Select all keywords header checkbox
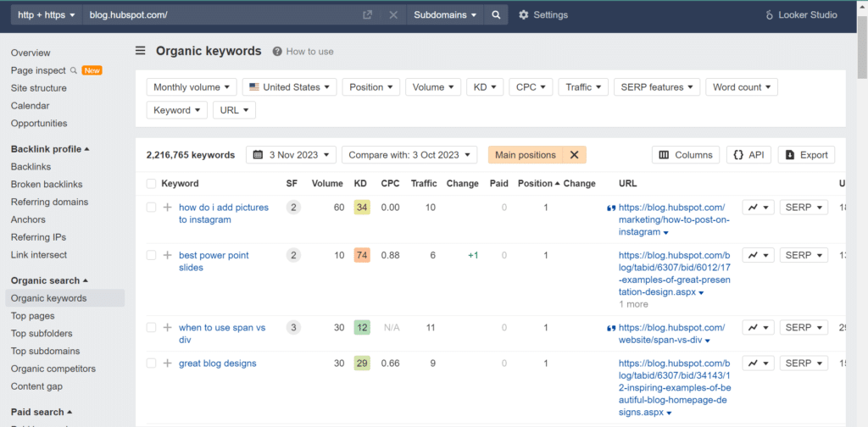 coord(151,184)
